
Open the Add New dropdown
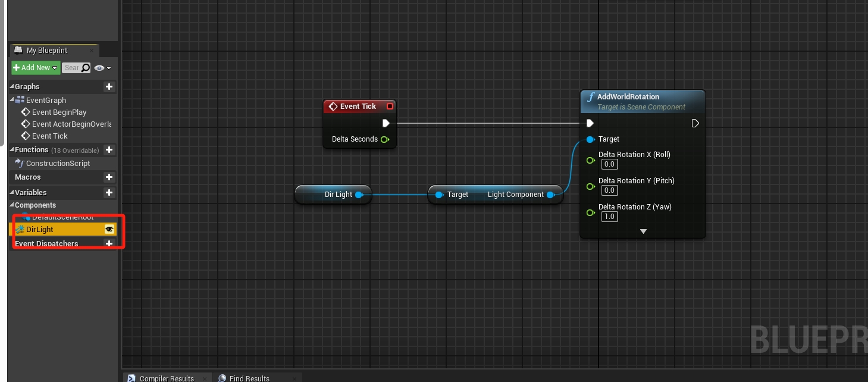[x=36, y=68]
